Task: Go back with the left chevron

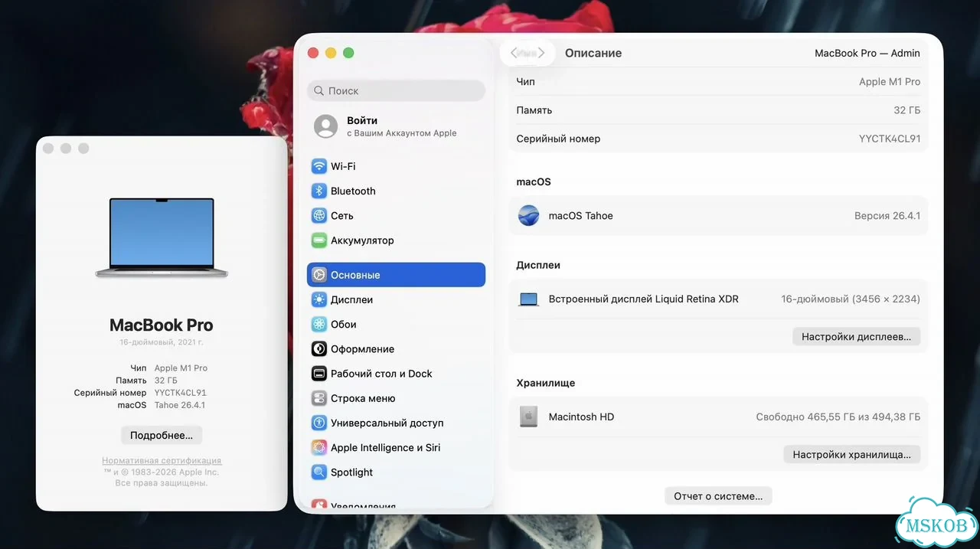Action: coord(515,53)
